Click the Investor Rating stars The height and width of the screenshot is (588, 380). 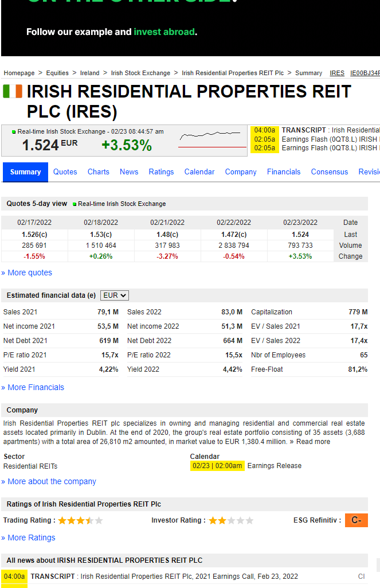pos(231,520)
